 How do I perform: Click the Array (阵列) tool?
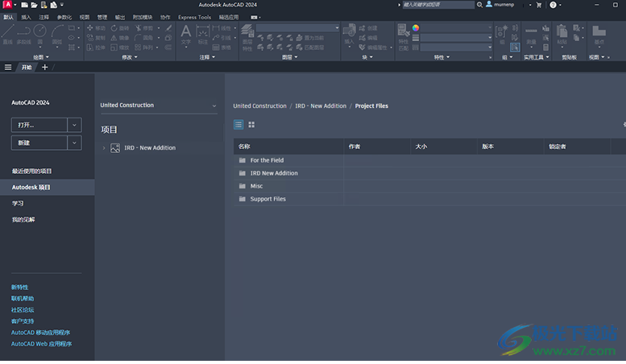144,48
